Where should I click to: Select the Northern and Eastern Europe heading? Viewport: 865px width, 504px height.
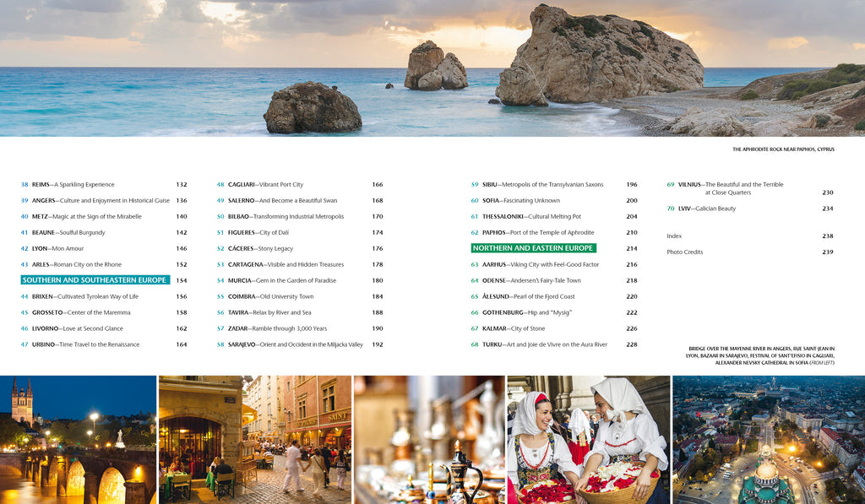[x=533, y=248]
